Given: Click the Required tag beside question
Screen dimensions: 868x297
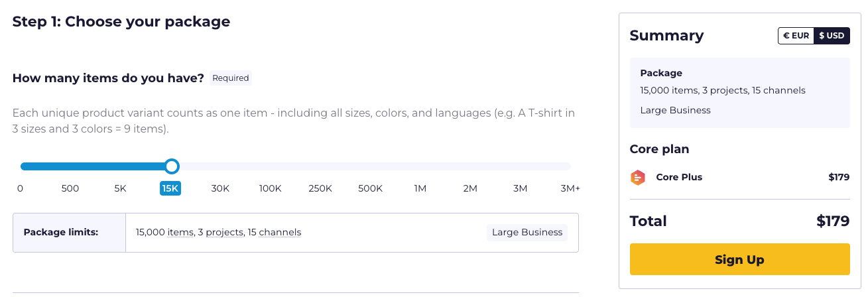Looking at the screenshot, I should point(231,78).
